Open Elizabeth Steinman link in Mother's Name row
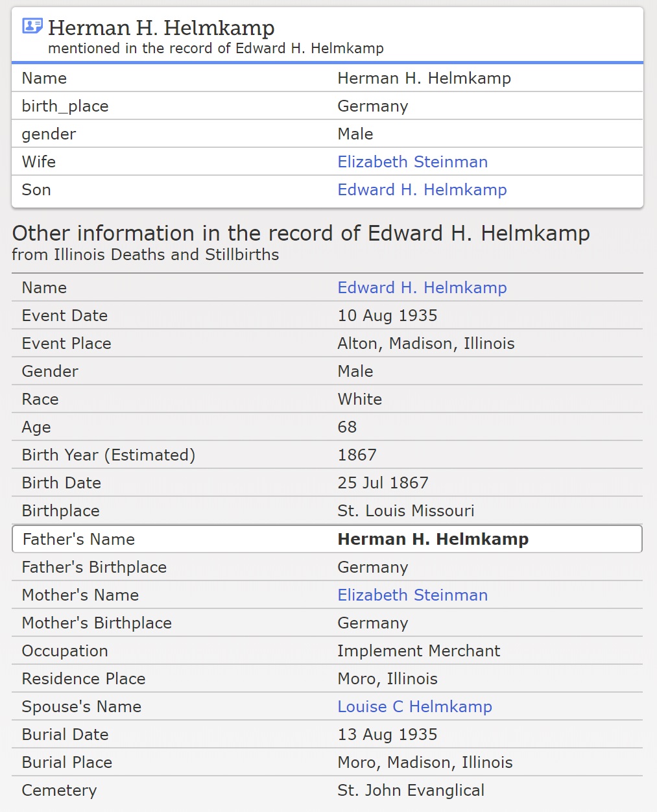This screenshot has width=657, height=812. coord(412,595)
